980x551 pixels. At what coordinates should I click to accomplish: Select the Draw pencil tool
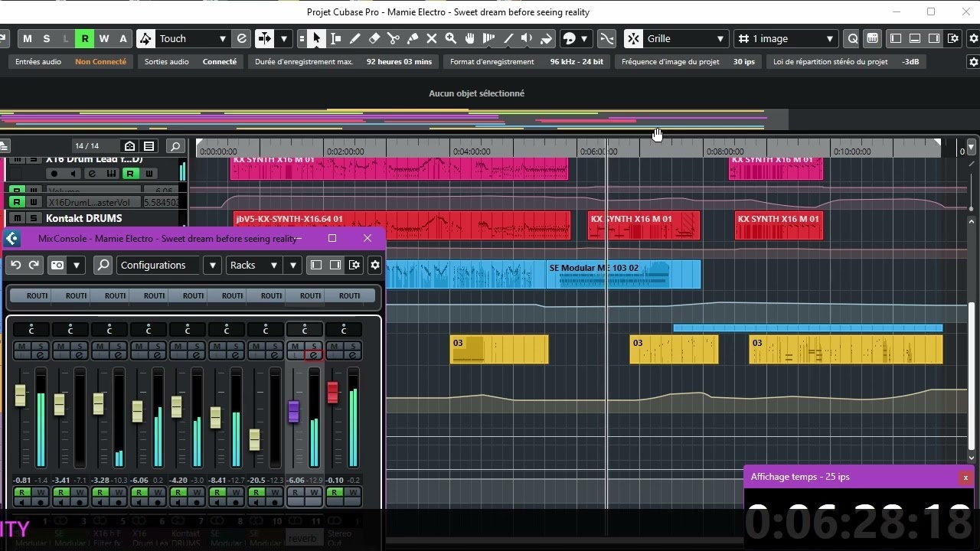354,38
